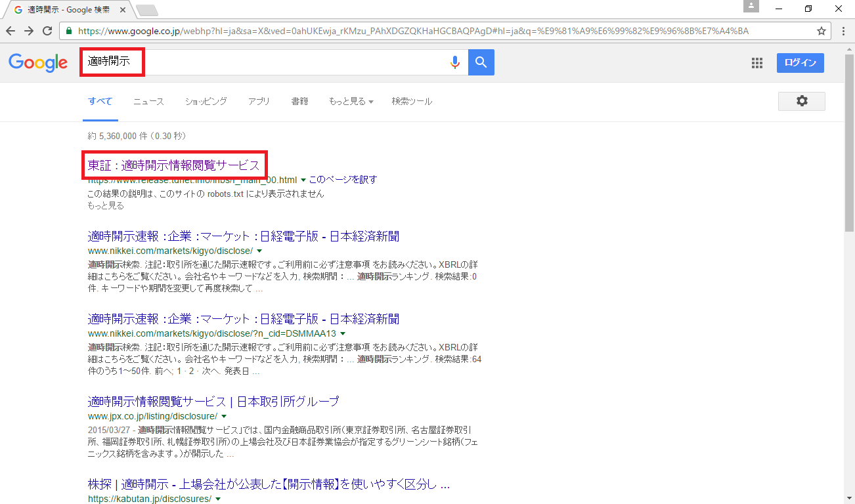
Task: Switch to the アプリ tab
Action: tap(259, 101)
